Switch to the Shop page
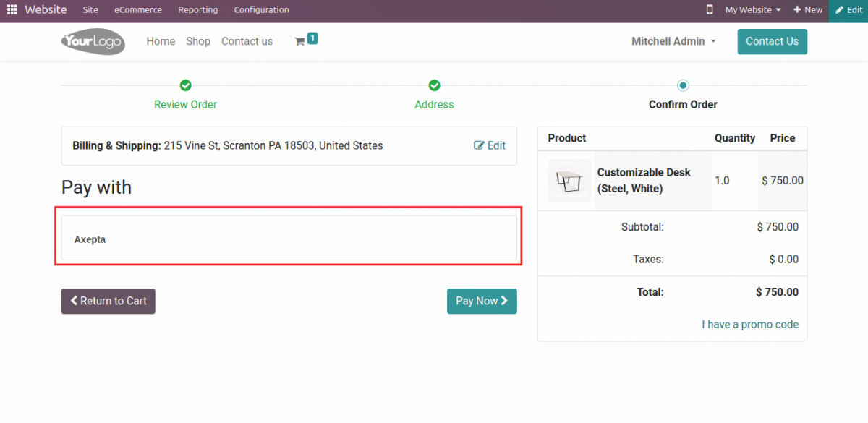 point(198,41)
